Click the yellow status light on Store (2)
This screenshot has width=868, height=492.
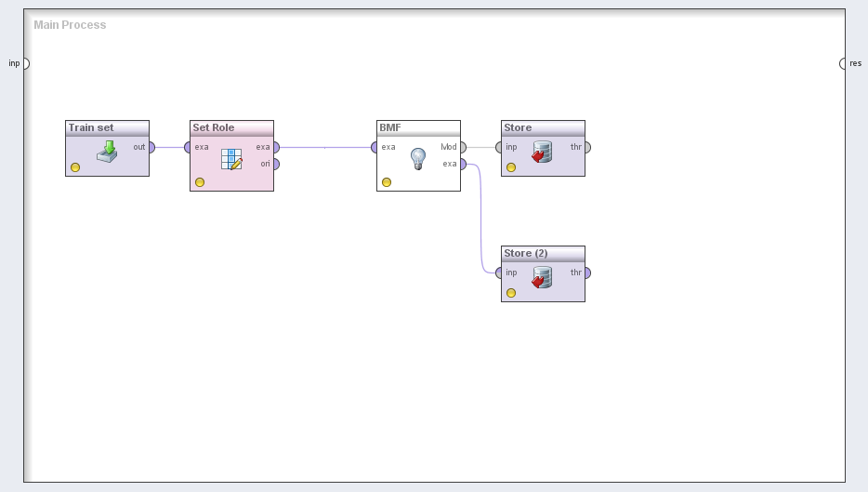[x=511, y=293]
